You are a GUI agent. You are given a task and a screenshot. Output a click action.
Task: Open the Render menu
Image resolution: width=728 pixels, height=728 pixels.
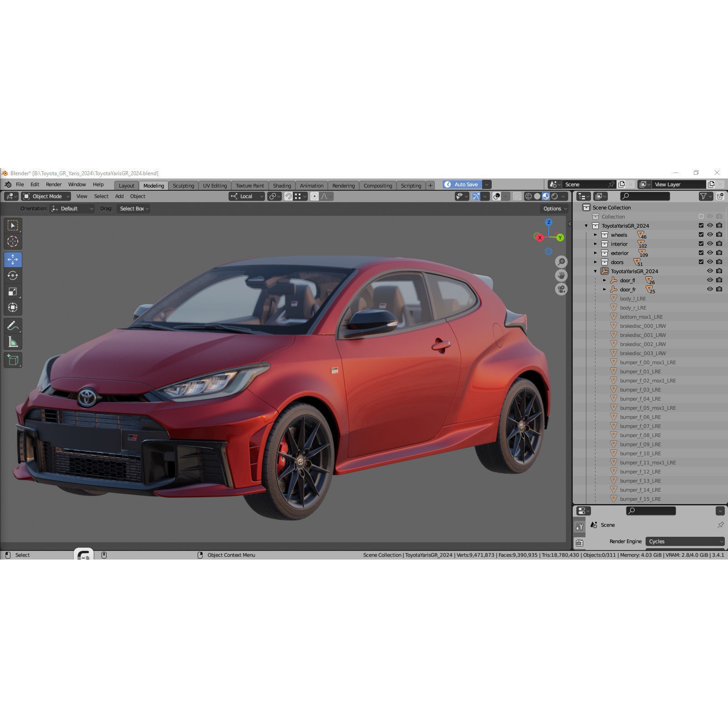[x=54, y=184]
